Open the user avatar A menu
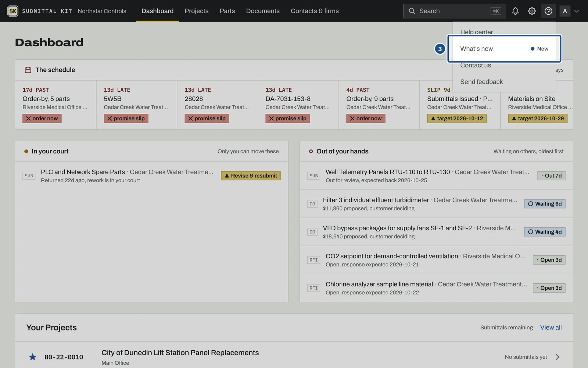Viewport: 588px width, 368px height. tap(565, 11)
